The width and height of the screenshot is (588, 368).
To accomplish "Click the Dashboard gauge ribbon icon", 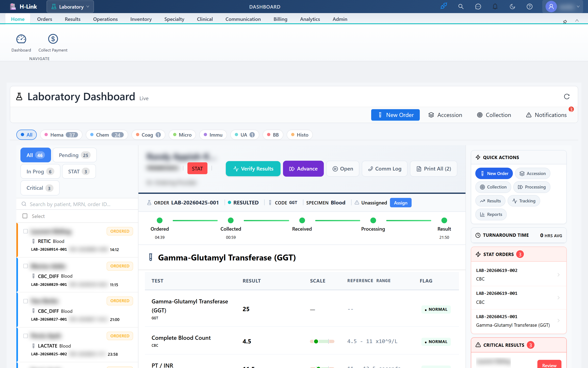I will 21,39.
